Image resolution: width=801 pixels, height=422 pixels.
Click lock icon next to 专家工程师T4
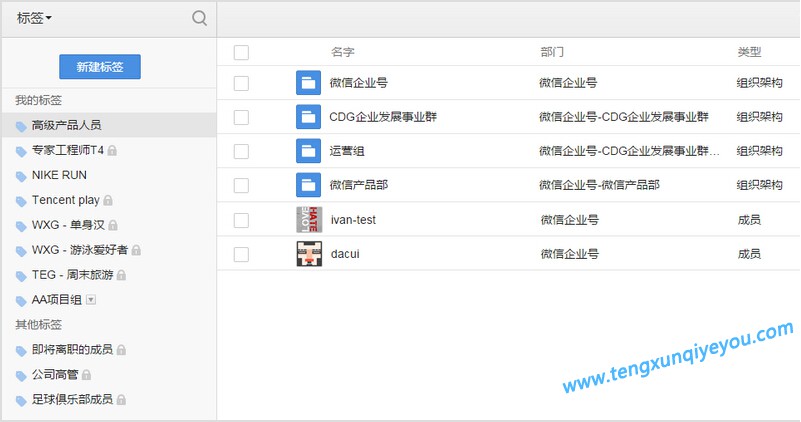pos(112,151)
